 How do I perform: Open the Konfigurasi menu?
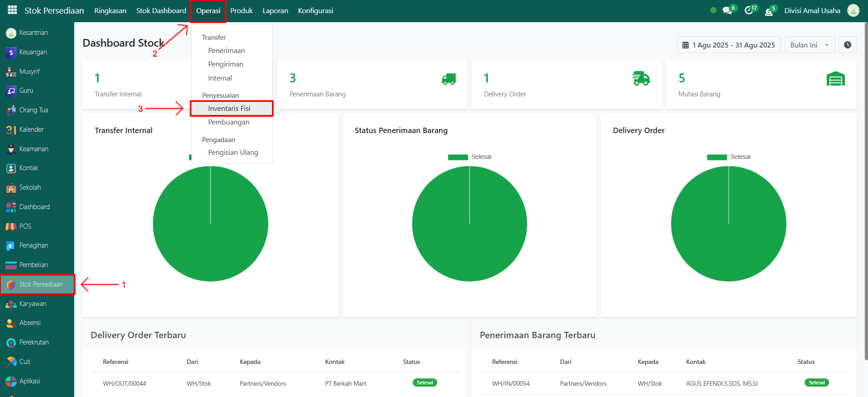315,10
